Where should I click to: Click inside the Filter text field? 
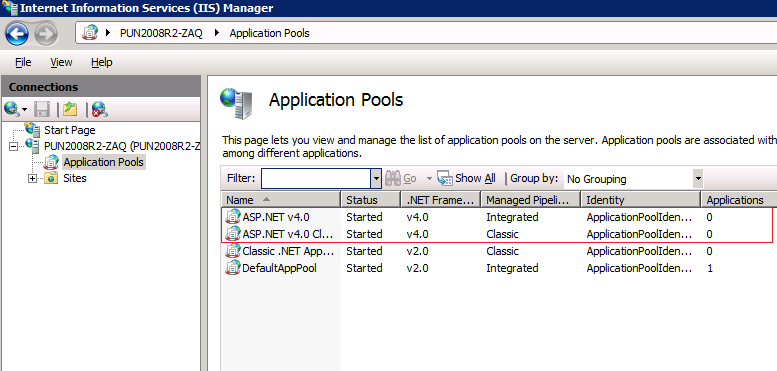[x=316, y=179]
